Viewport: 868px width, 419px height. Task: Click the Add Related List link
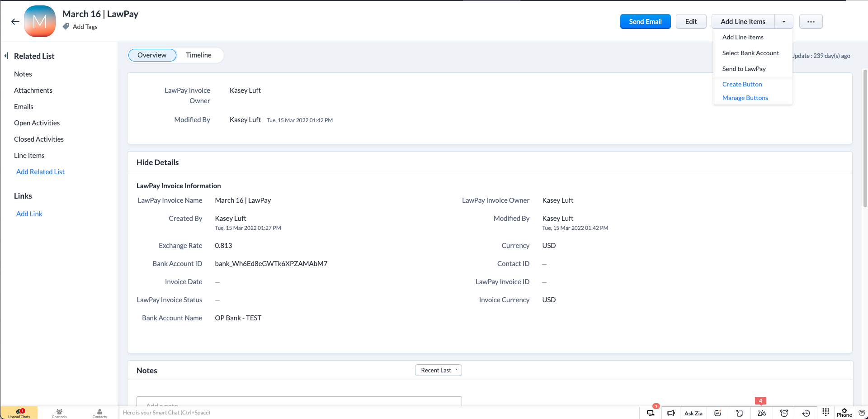coord(40,172)
